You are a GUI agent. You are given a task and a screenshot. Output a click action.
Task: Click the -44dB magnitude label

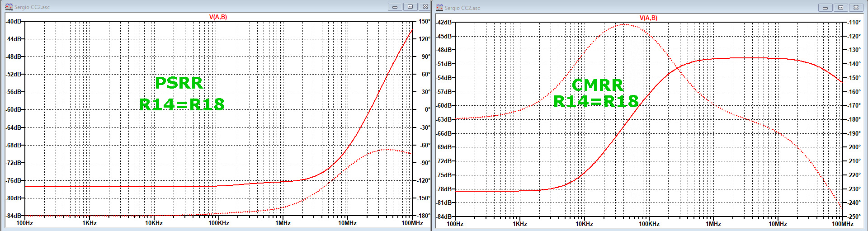[x=14, y=39]
